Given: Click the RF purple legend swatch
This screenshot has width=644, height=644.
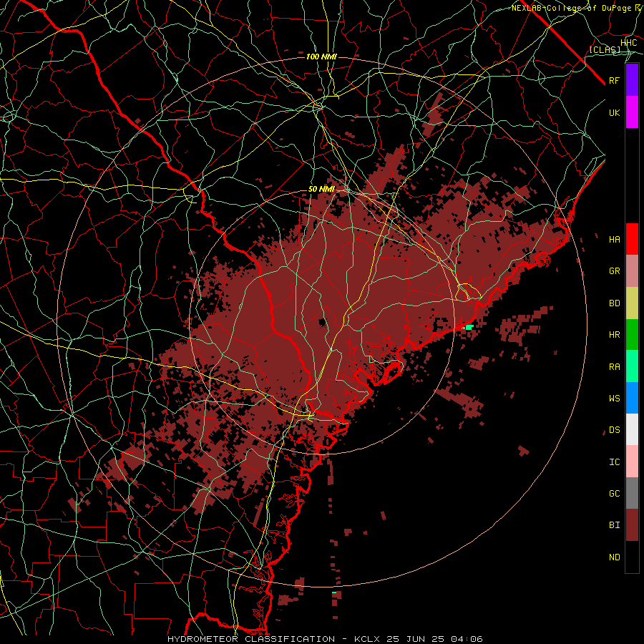Looking at the screenshot, I should 632,80.
